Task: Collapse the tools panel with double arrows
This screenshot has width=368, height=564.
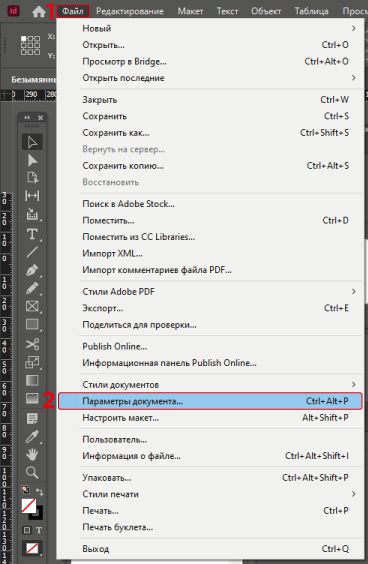Action: [x=27, y=118]
